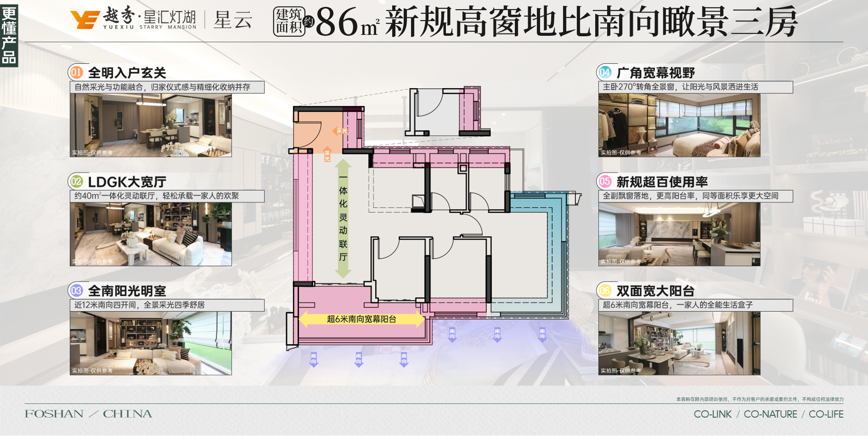Click the yellow 超6米南向宽幕阳台 arrow banner
The height and width of the screenshot is (436, 868).
[361, 319]
